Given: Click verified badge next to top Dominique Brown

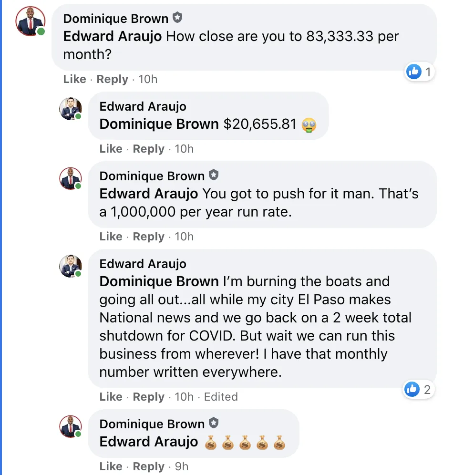Looking at the screenshot, I should tap(177, 18).
